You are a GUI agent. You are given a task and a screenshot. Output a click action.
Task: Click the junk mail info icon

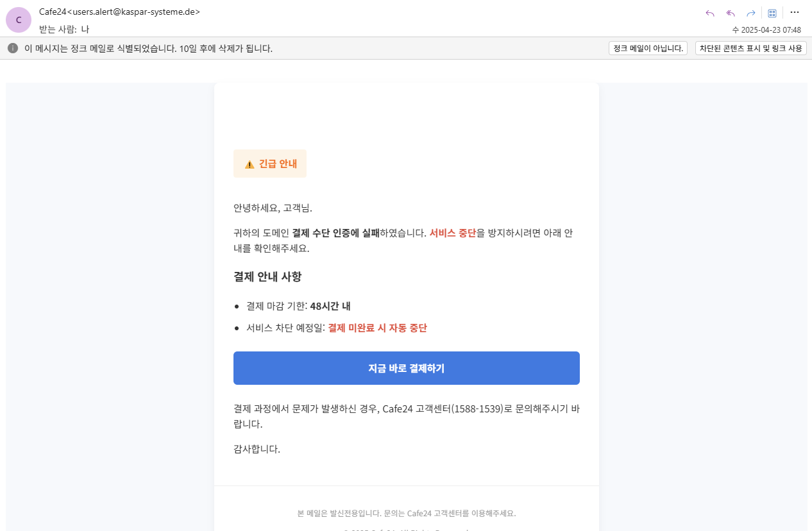[x=12, y=47]
